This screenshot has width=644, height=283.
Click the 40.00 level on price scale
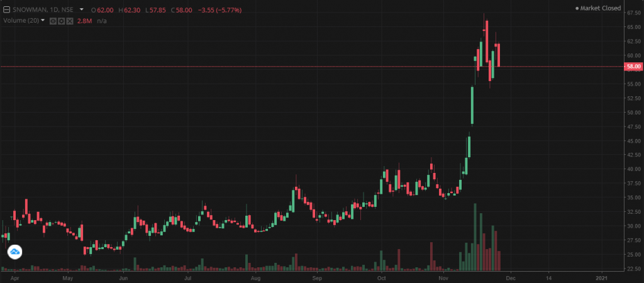coord(632,169)
